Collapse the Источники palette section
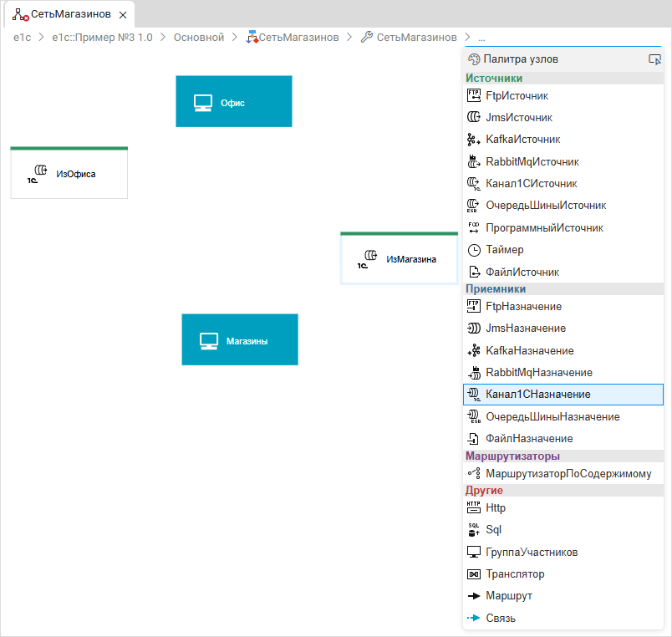 (494, 79)
